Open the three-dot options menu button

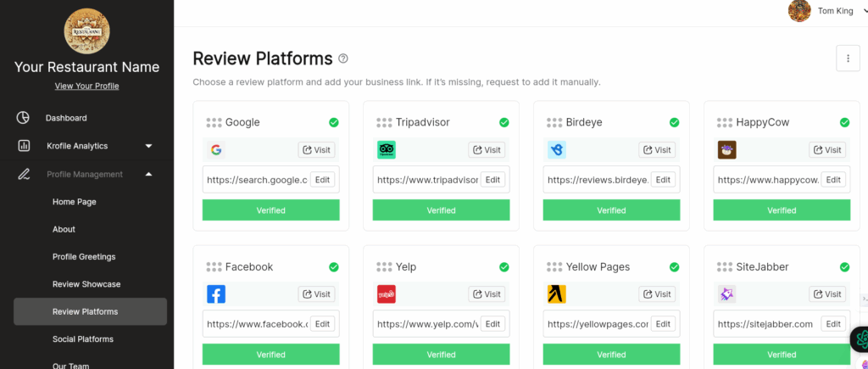point(848,59)
